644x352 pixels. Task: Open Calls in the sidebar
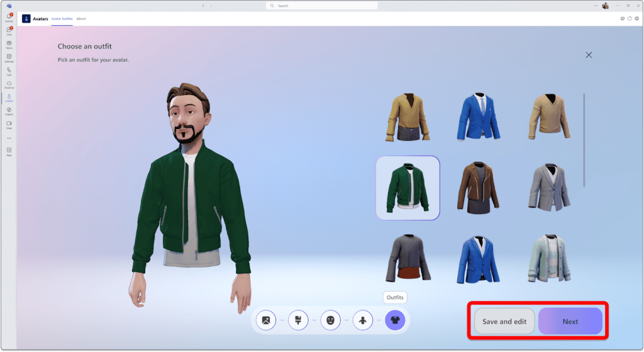tap(9, 71)
